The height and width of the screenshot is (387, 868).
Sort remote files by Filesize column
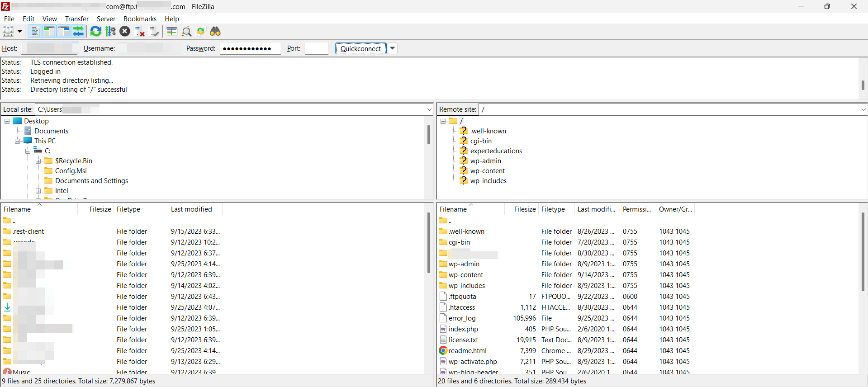tap(524, 209)
